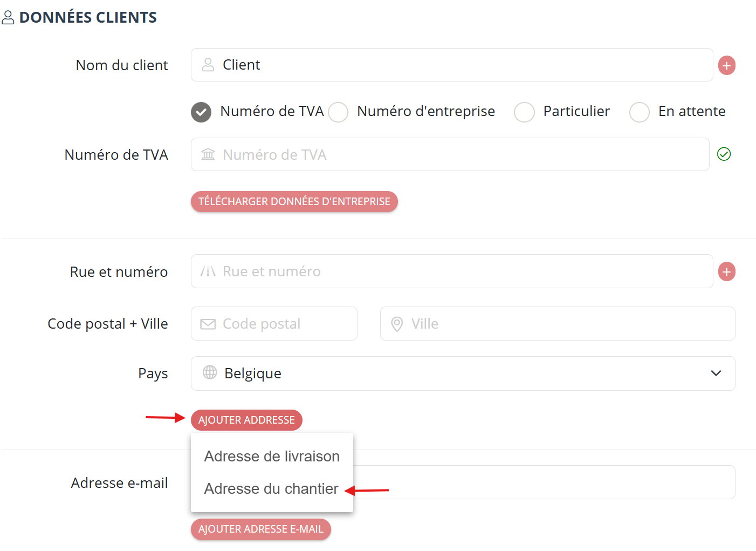Click the plus icon beside street field
The image size is (756, 551).
coord(727,271)
